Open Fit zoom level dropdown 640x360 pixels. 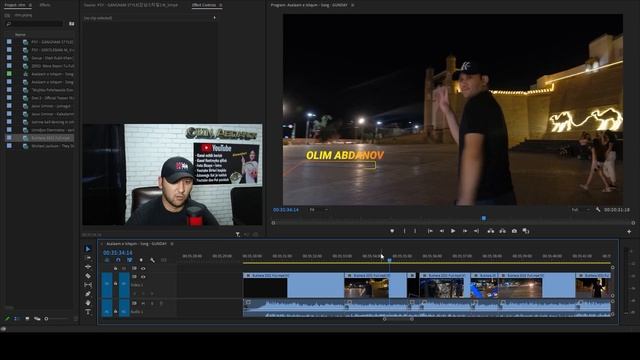(318, 210)
